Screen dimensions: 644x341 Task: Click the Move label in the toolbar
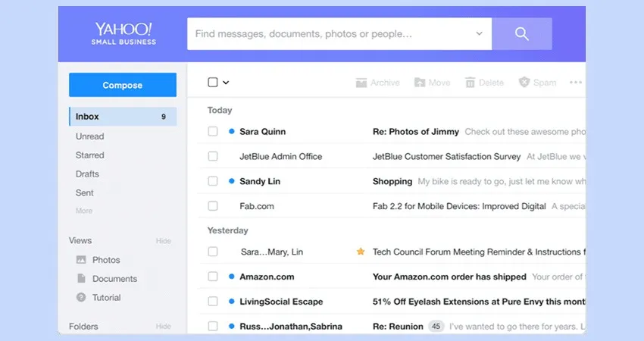[x=439, y=83]
